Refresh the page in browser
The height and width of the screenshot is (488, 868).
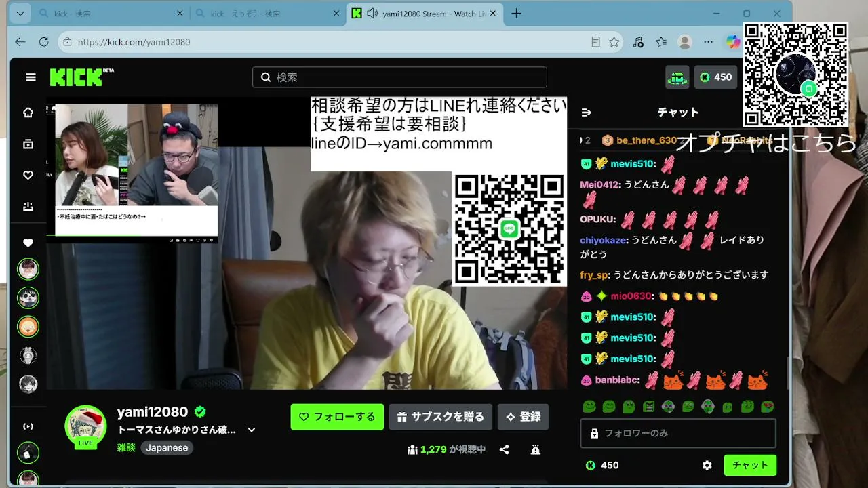point(44,42)
